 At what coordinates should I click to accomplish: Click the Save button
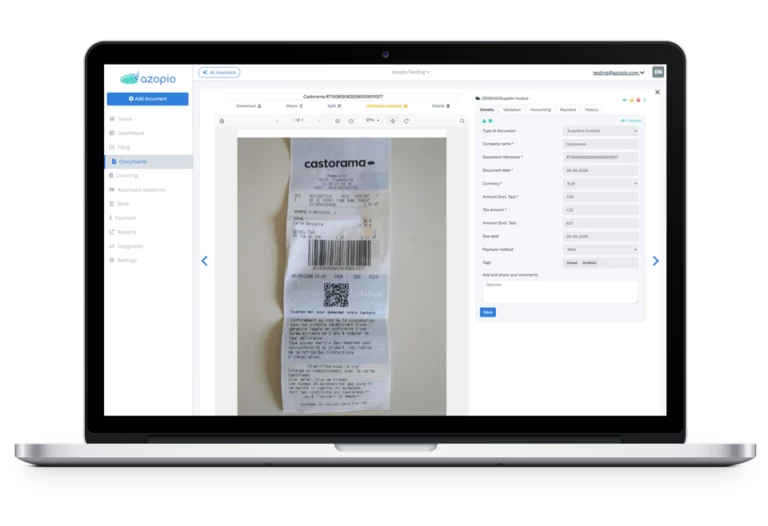coord(488,312)
